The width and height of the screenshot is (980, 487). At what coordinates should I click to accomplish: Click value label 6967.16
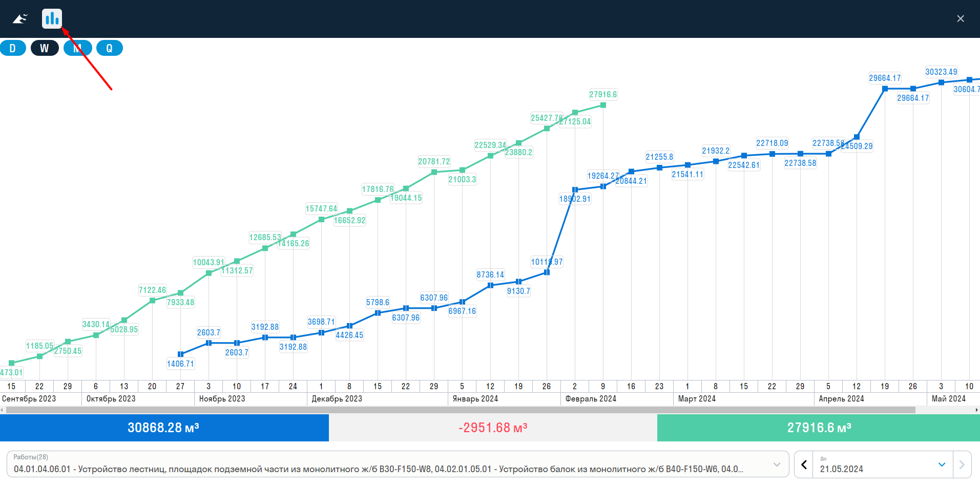(462, 311)
